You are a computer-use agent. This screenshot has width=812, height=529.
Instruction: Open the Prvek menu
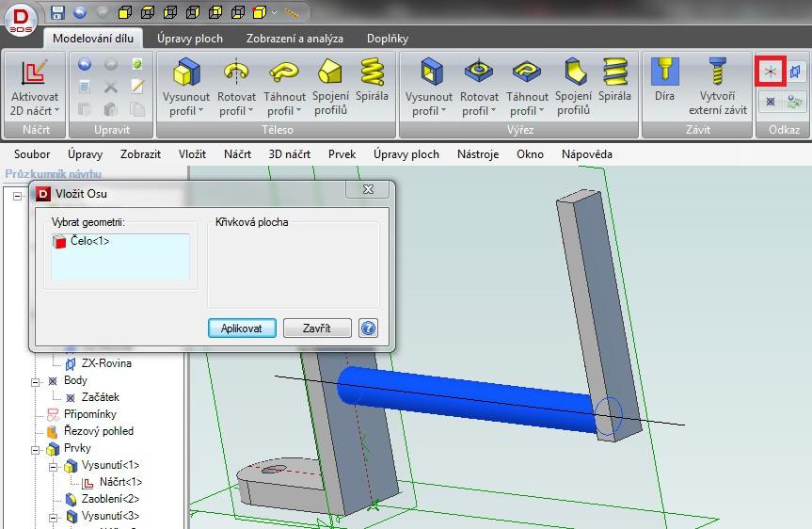(x=342, y=153)
